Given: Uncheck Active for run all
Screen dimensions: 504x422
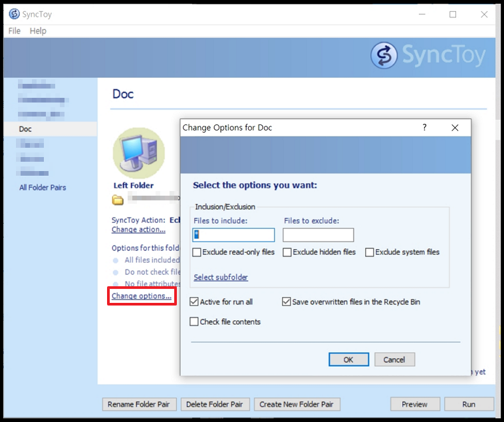Looking at the screenshot, I should pyautogui.click(x=194, y=302).
